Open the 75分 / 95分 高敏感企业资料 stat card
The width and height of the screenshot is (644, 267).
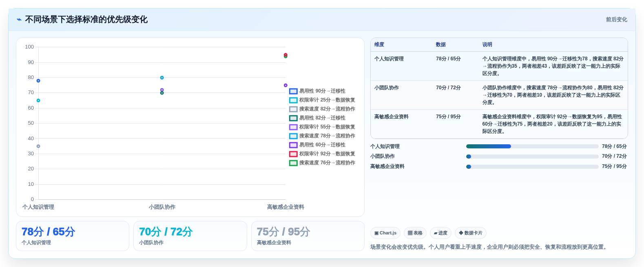308,236
